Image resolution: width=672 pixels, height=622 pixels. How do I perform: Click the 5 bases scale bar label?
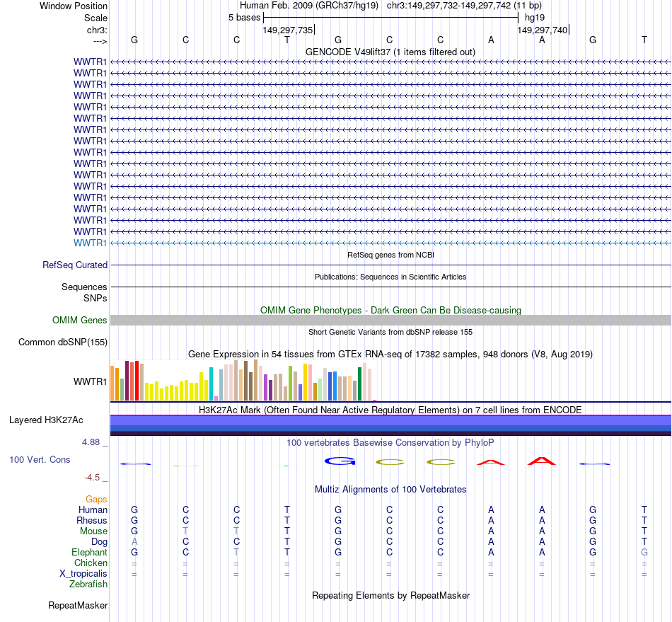coord(244,18)
